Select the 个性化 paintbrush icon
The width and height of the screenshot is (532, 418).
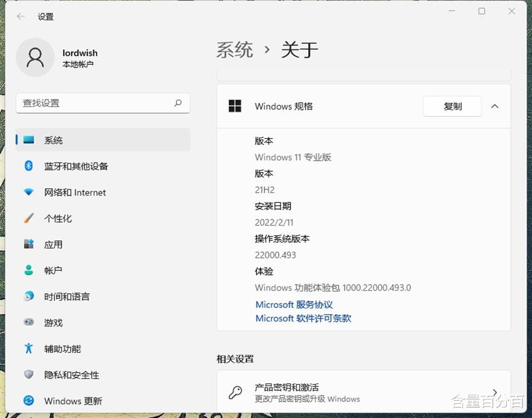(x=30, y=218)
